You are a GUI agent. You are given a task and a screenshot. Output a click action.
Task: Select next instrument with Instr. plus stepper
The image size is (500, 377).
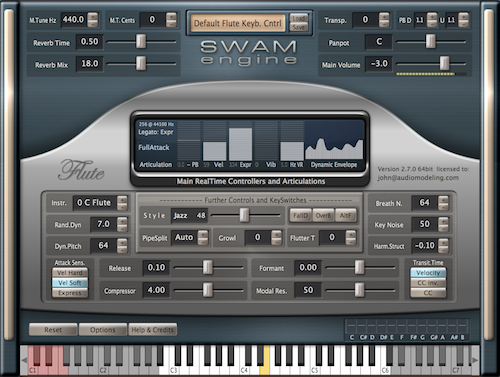[122, 199]
